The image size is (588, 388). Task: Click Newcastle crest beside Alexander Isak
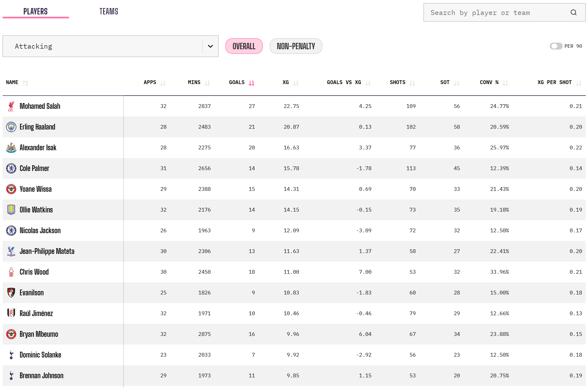coord(11,148)
